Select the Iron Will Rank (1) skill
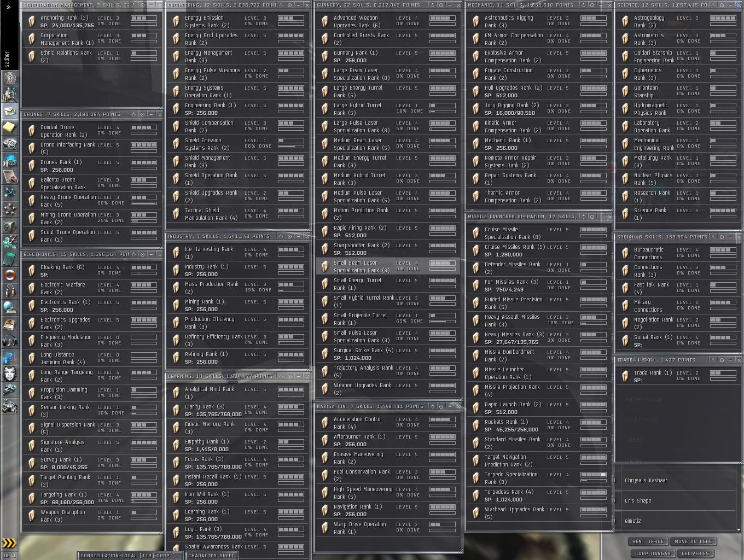Viewport: 744px width, 560px height. (239, 498)
